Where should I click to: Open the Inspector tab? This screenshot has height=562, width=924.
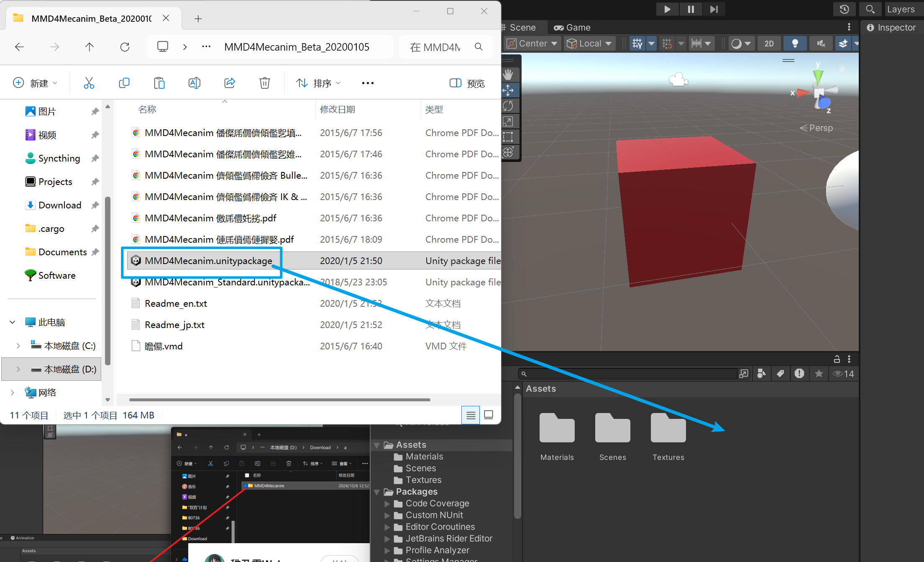click(891, 28)
